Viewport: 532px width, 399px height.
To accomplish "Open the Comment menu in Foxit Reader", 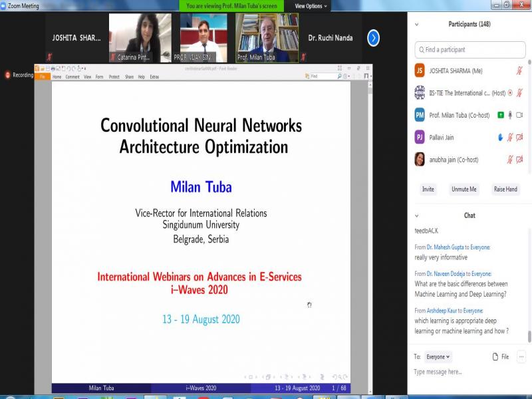I will click(72, 77).
